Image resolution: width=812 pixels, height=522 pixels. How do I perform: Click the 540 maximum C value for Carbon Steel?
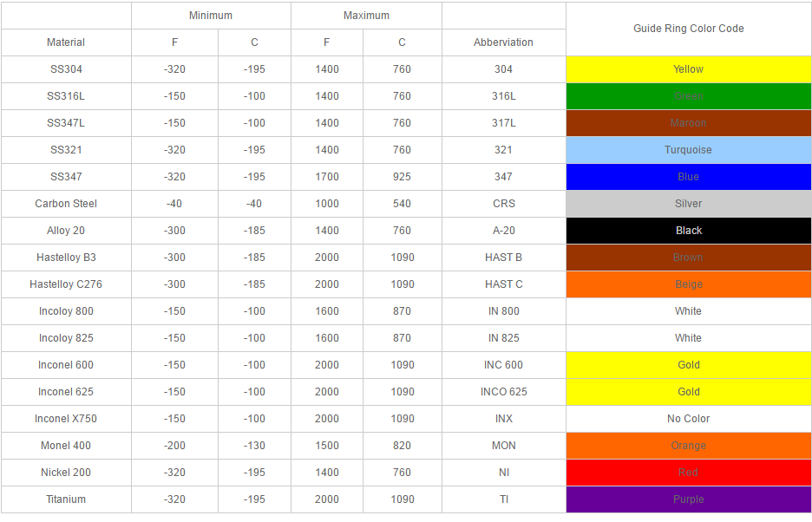click(402, 204)
